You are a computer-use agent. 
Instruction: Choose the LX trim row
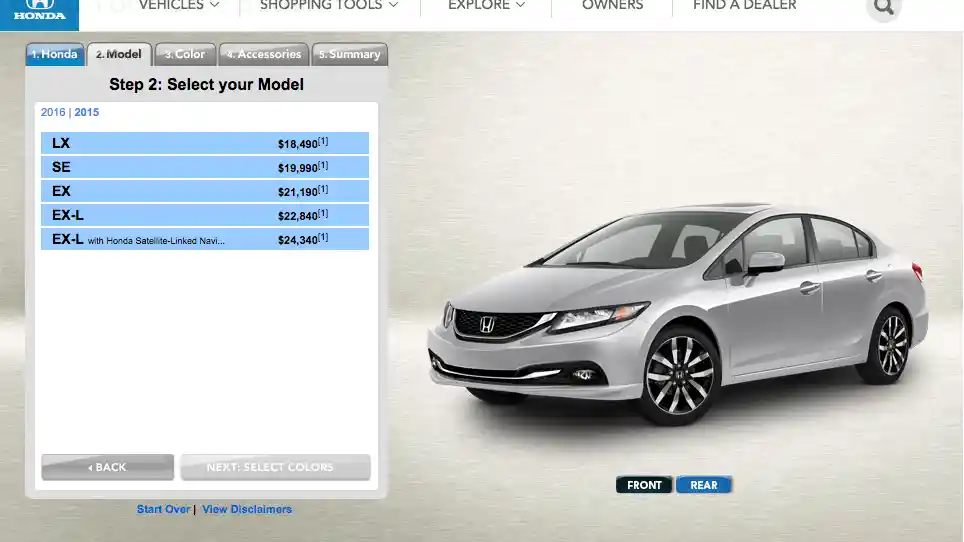[x=205, y=143]
